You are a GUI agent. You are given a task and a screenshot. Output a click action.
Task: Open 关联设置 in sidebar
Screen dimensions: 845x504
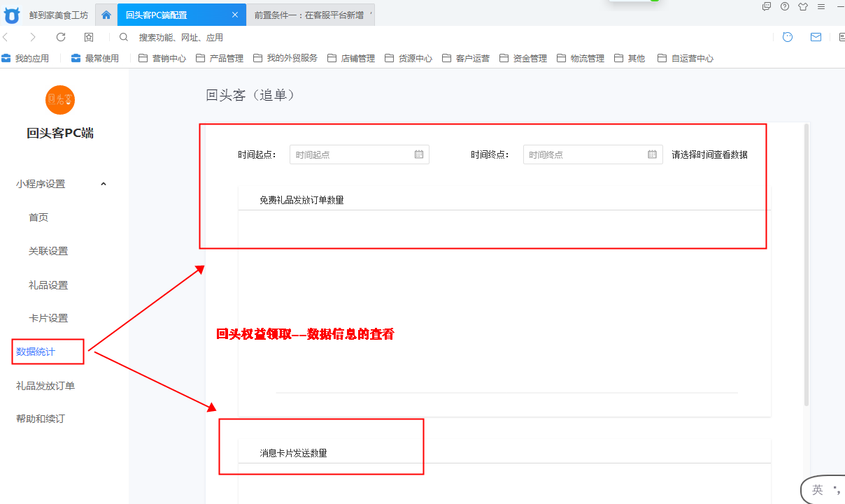(48, 251)
